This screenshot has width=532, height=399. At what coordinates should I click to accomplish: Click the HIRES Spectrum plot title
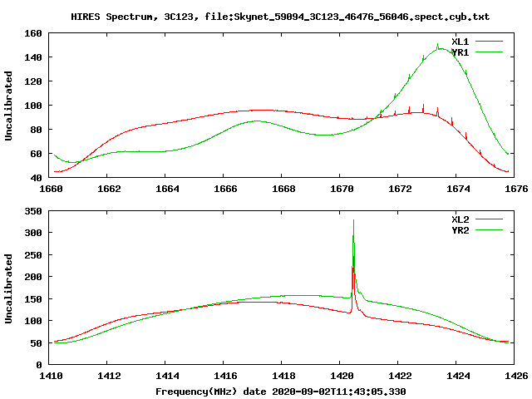[280, 17]
